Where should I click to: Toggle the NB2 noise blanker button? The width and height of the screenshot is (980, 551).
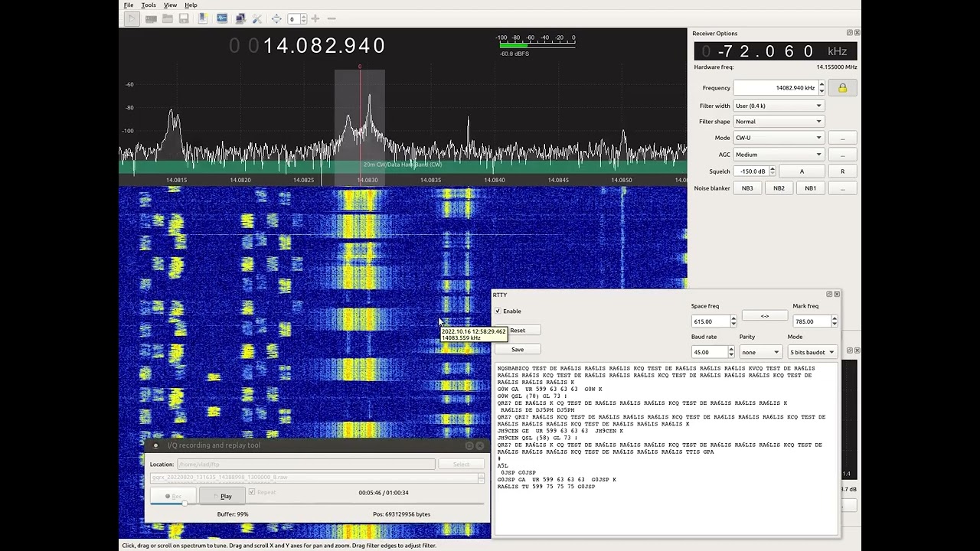(x=779, y=188)
